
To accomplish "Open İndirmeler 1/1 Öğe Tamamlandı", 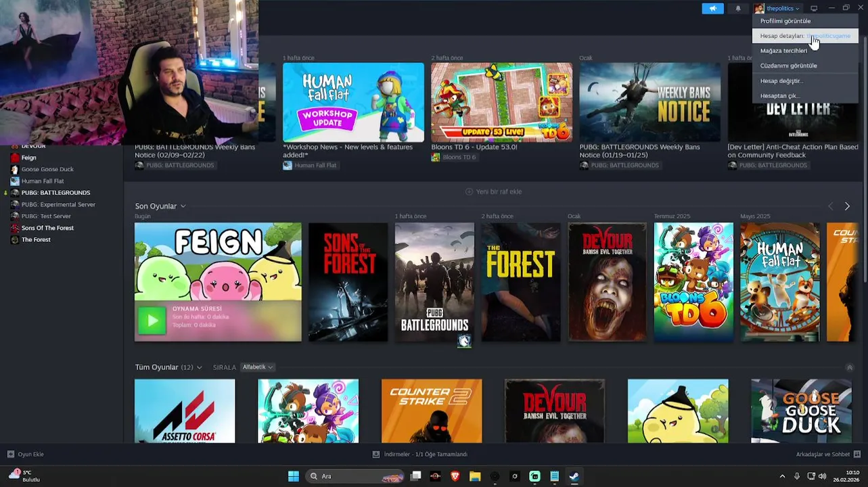I will coord(420,454).
